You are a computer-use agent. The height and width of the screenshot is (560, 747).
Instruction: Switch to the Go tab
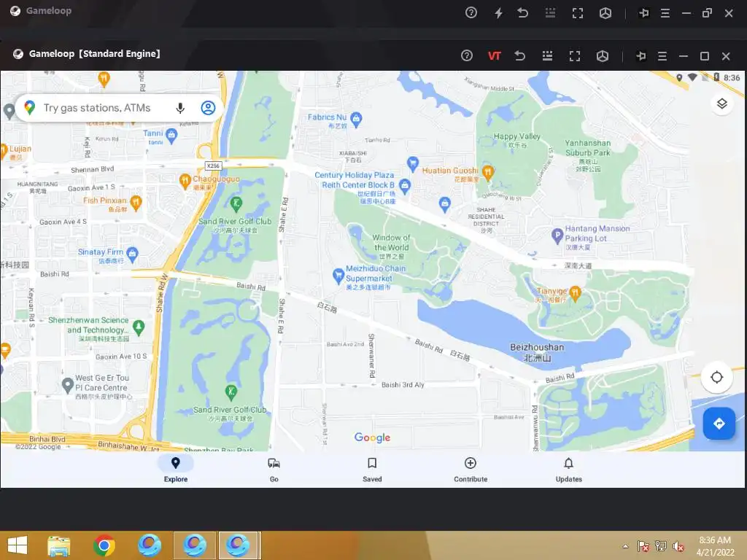(x=274, y=470)
